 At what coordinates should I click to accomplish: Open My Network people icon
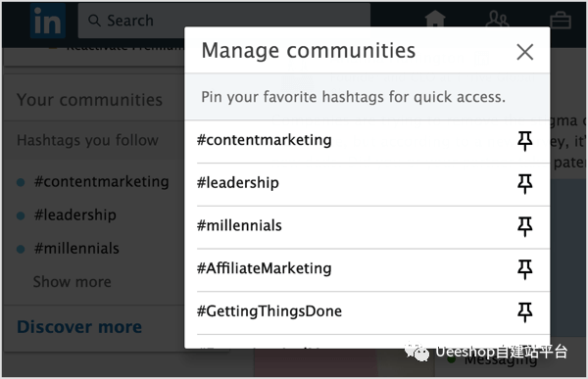[497, 20]
